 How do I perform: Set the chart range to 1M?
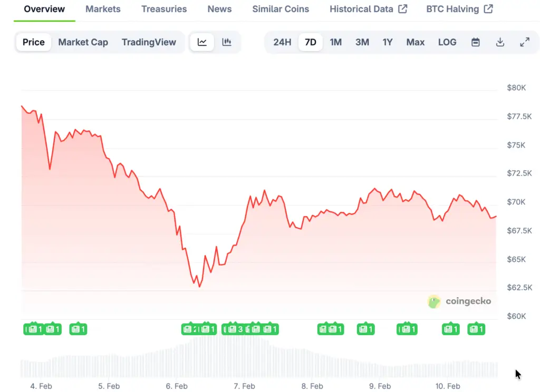[x=335, y=42]
